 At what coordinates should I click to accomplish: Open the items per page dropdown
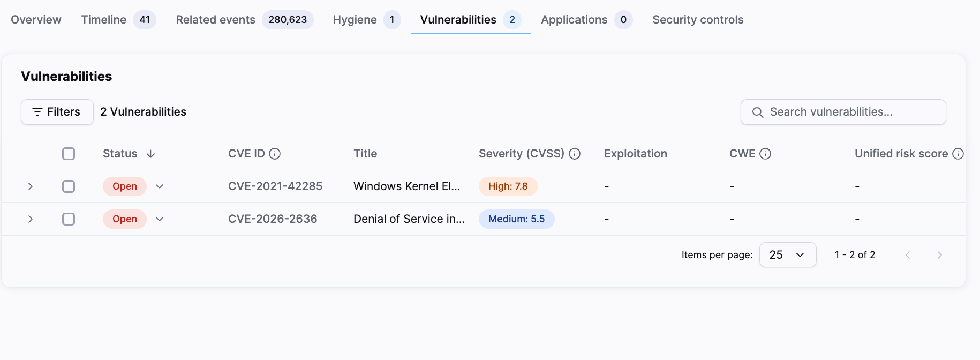(x=788, y=255)
